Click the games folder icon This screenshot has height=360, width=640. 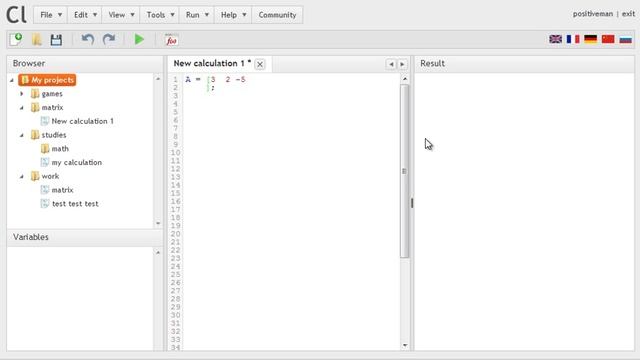tap(35, 94)
